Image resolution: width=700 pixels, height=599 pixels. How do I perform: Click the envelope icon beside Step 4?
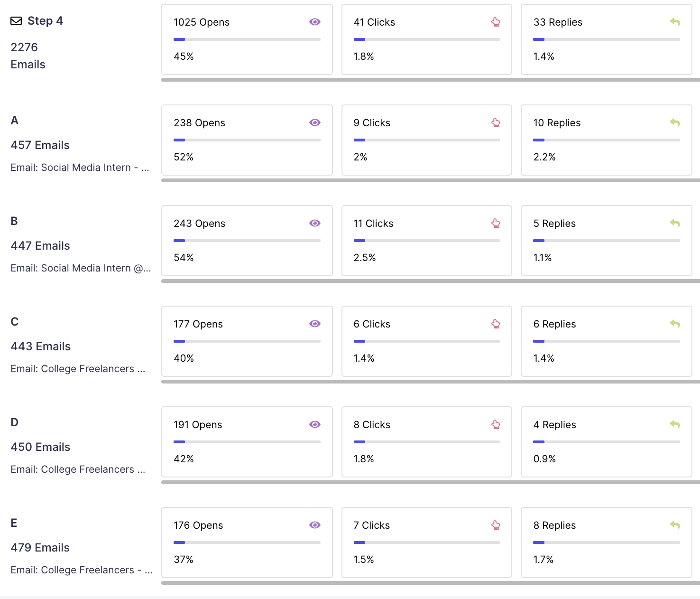(16, 20)
